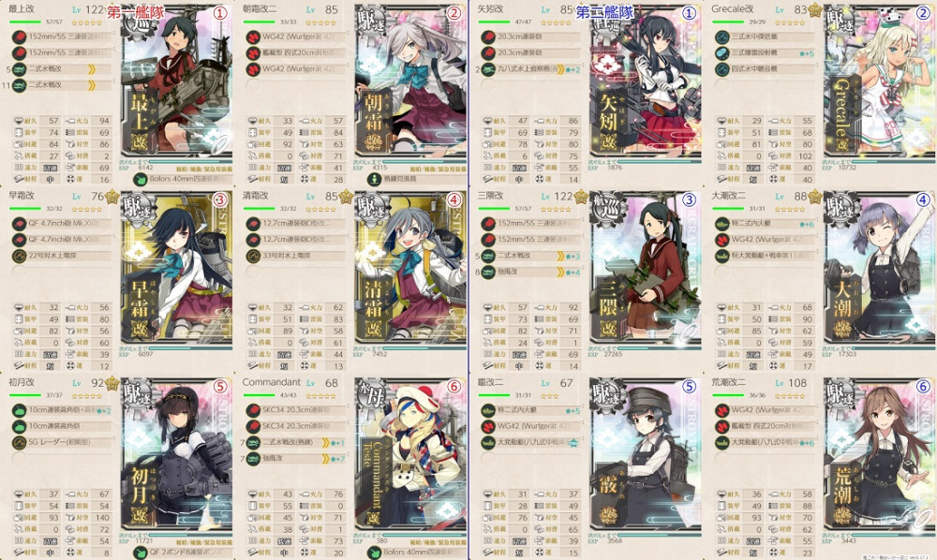Click the 22号対水上電探 radar icon on 早霜改
Screen dimensions: 937x560
19,256
